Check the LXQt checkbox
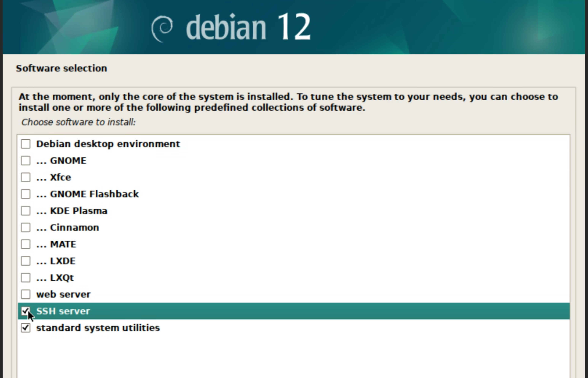This screenshot has height=378, width=588. (25, 278)
